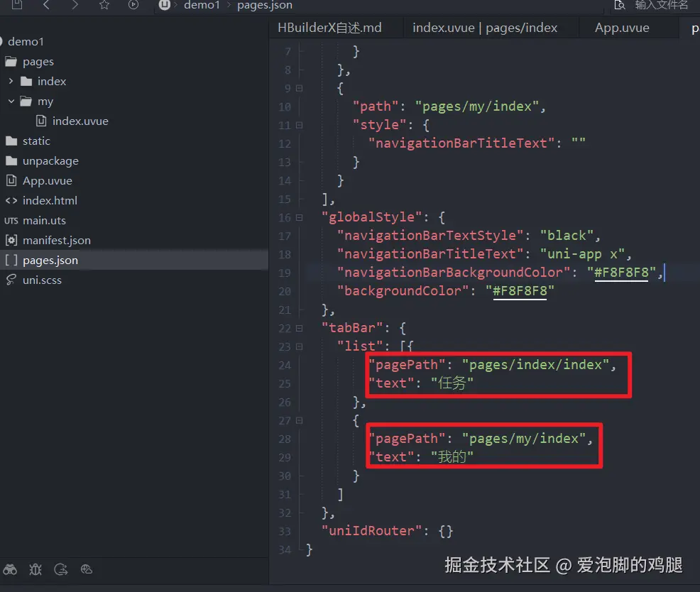Click line number 19 in the gutter
The image size is (700, 592).
285,273
